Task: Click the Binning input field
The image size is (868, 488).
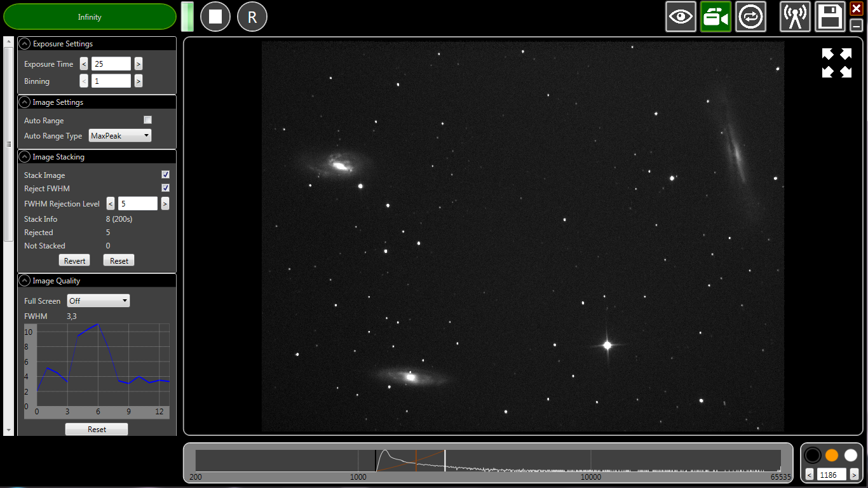Action: click(x=111, y=81)
